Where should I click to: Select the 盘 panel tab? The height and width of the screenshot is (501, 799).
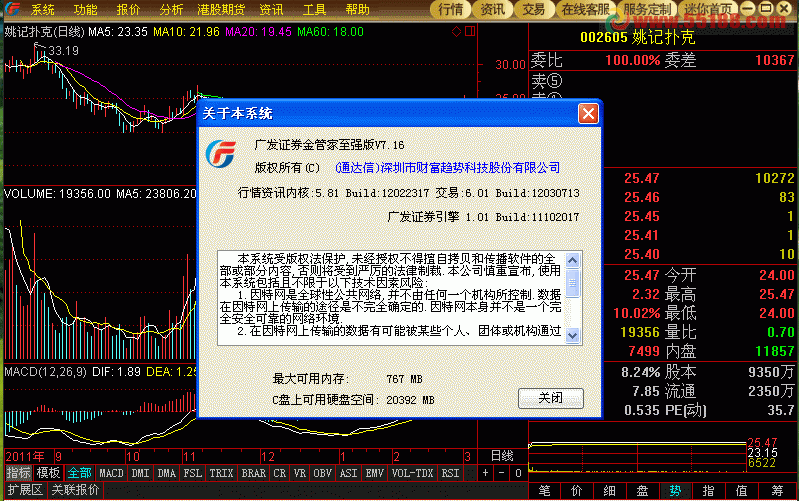[x=642, y=491]
